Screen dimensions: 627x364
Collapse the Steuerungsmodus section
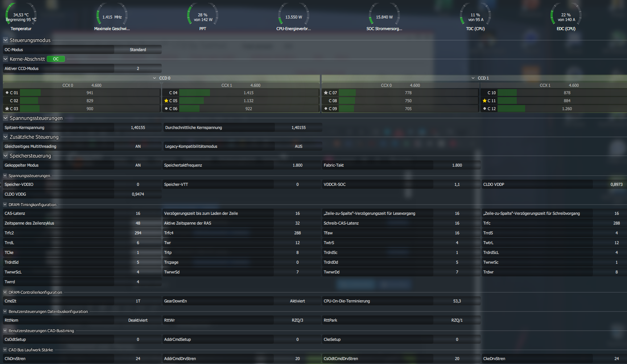pyautogui.click(x=5, y=40)
